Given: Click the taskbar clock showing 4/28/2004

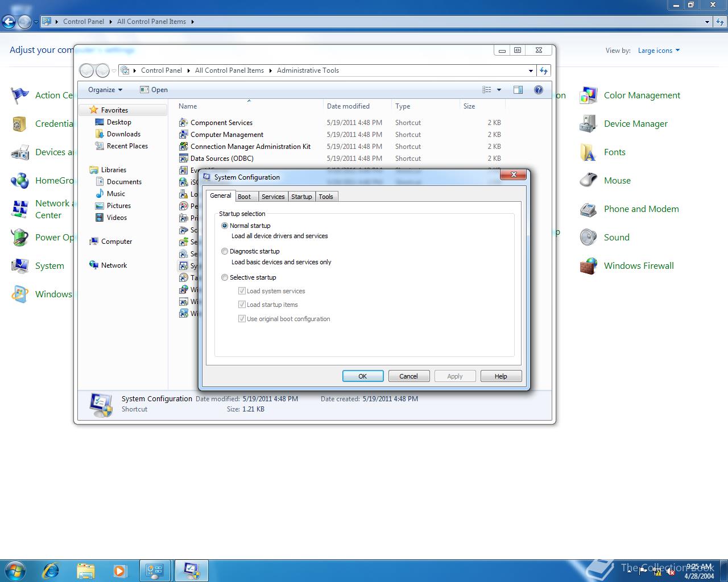Looking at the screenshot, I should (699, 571).
